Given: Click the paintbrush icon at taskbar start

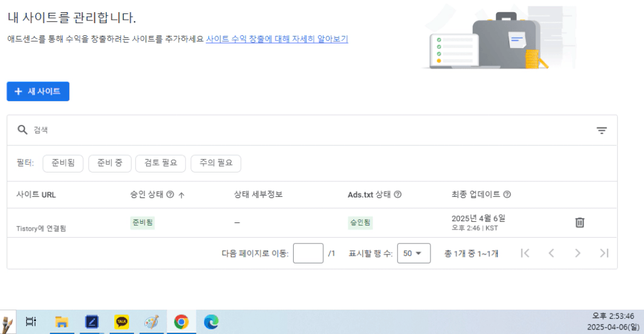Looking at the screenshot, I should point(7,323).
